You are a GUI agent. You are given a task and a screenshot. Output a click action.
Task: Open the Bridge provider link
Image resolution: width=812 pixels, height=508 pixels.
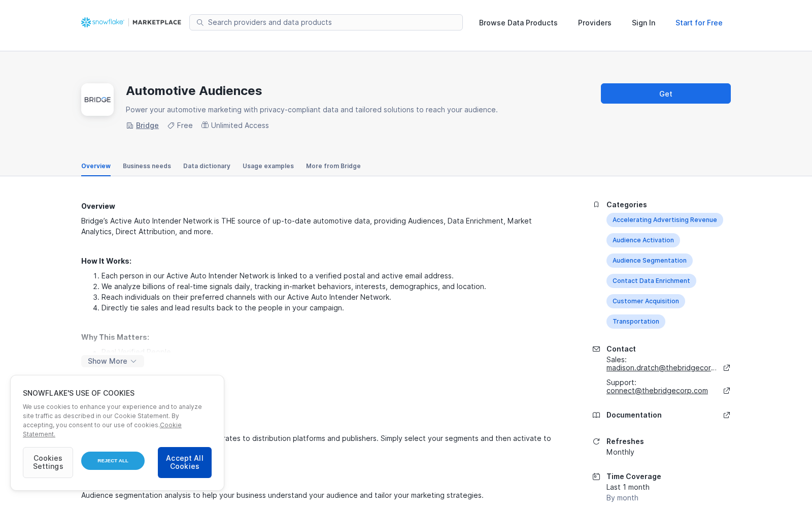click(147, 125)
